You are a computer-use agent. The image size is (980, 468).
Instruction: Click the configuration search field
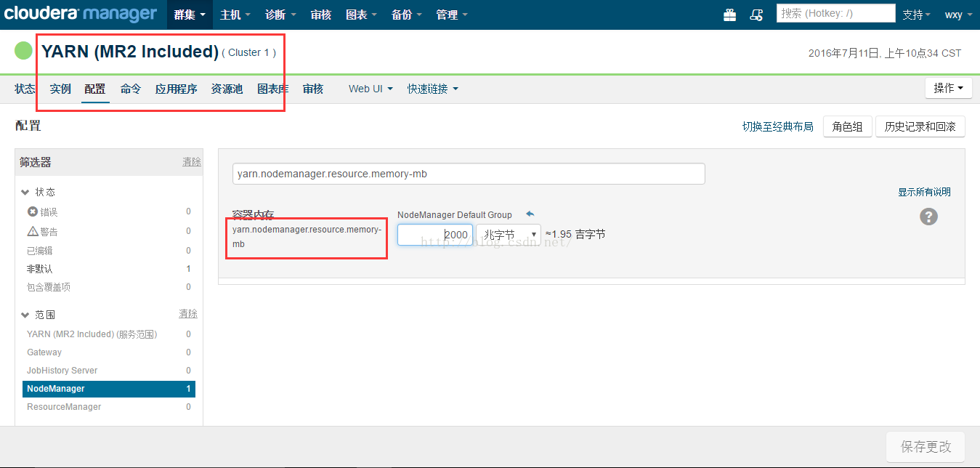point(469,174)
